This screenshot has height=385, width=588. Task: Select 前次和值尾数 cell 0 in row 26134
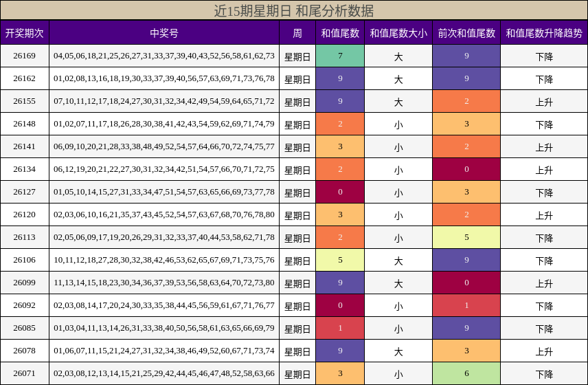[466, 169]
